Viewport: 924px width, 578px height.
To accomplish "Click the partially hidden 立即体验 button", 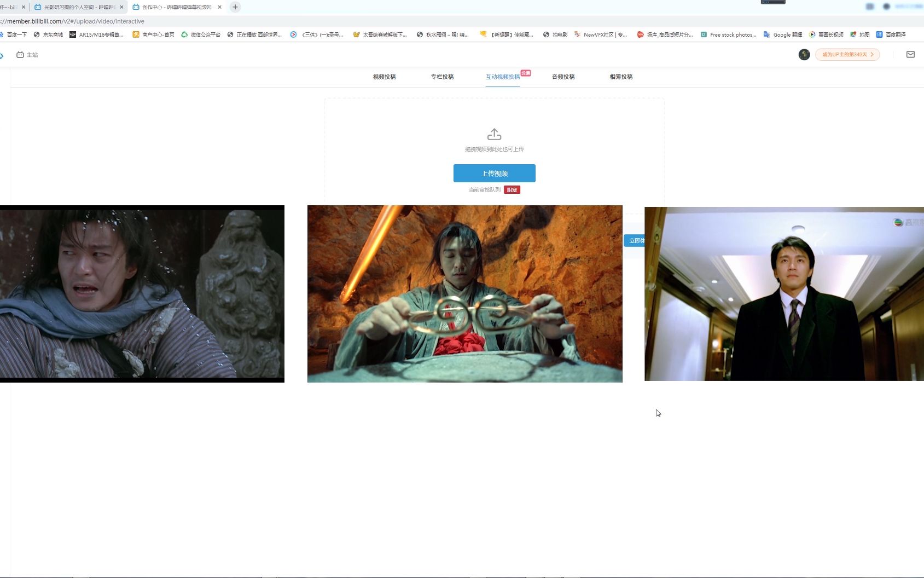I will click(x=635, y=240).
